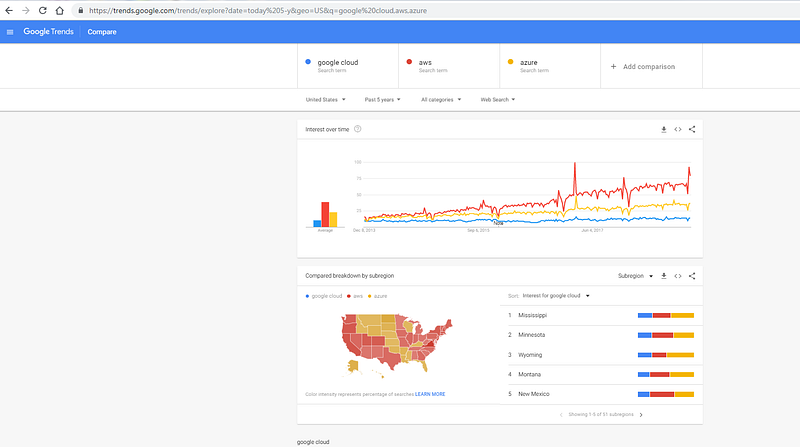
Task: Select Montana row in subregion list
Action: [x=601, y=375]
